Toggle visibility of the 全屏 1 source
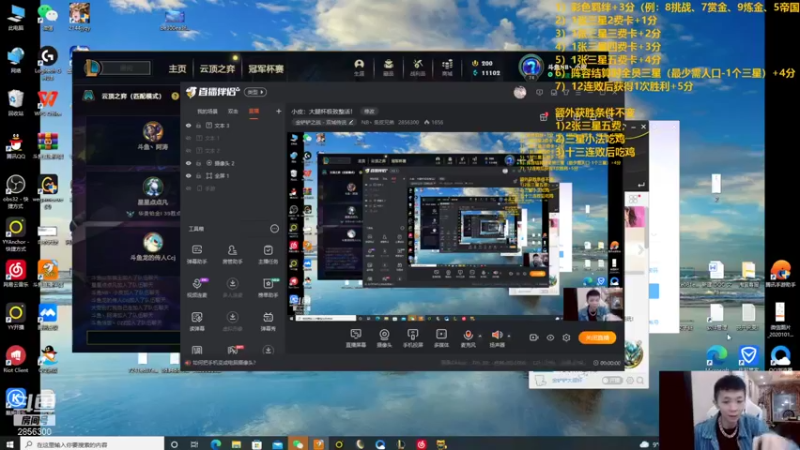 point(188,176)
